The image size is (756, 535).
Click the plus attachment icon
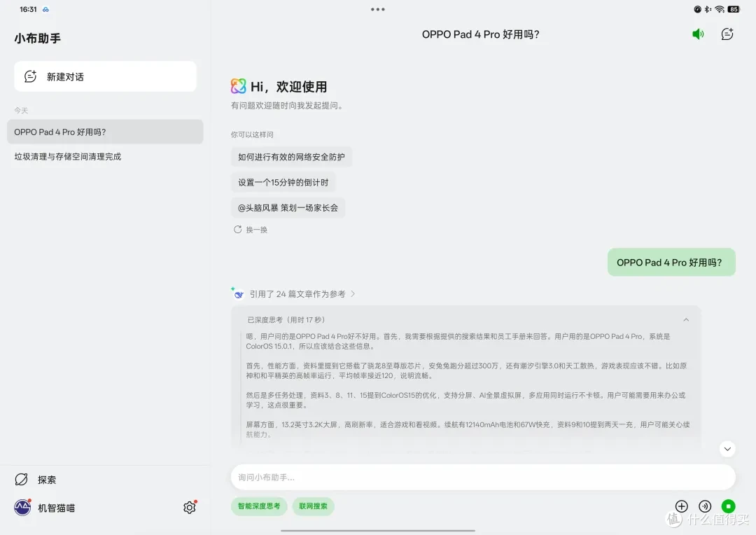pos(681,506)
